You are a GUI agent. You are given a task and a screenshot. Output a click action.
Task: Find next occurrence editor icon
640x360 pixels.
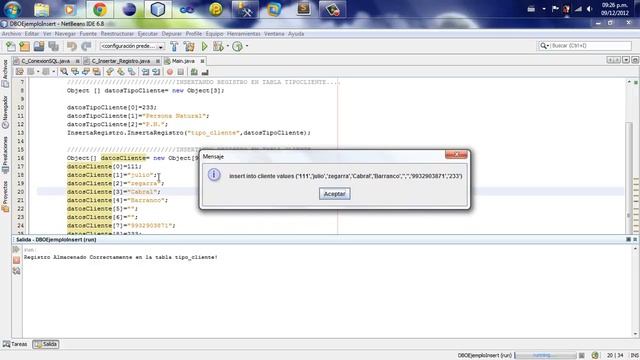86,72
